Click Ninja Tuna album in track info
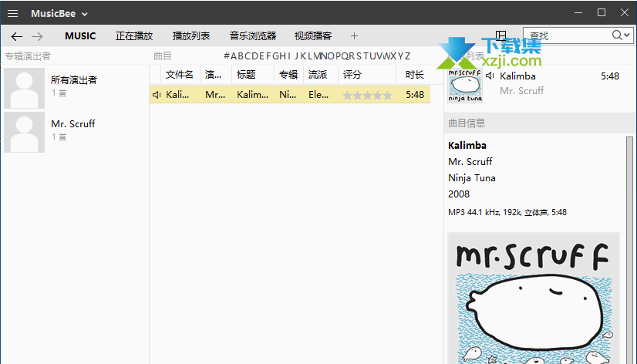 (x=472, y=178)
